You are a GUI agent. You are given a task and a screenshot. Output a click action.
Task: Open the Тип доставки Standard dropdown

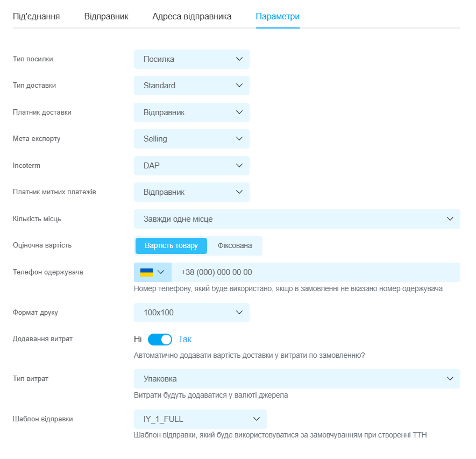click(191, 86)
